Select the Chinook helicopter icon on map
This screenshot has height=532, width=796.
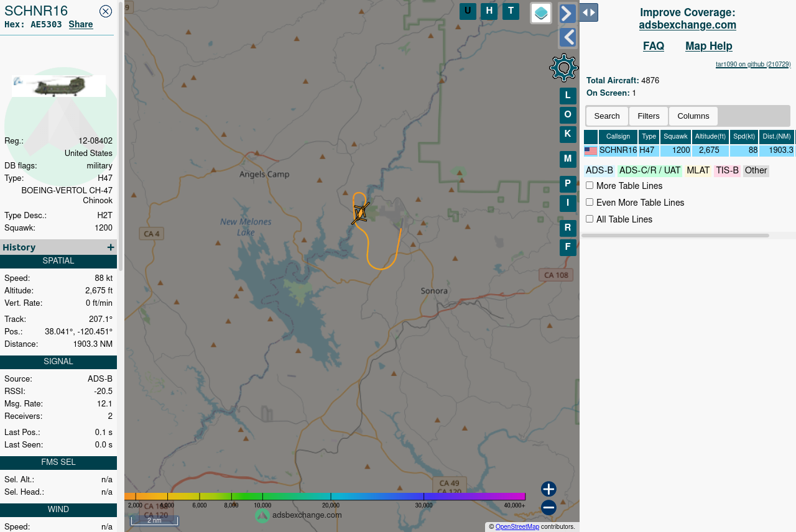(360, 213)
